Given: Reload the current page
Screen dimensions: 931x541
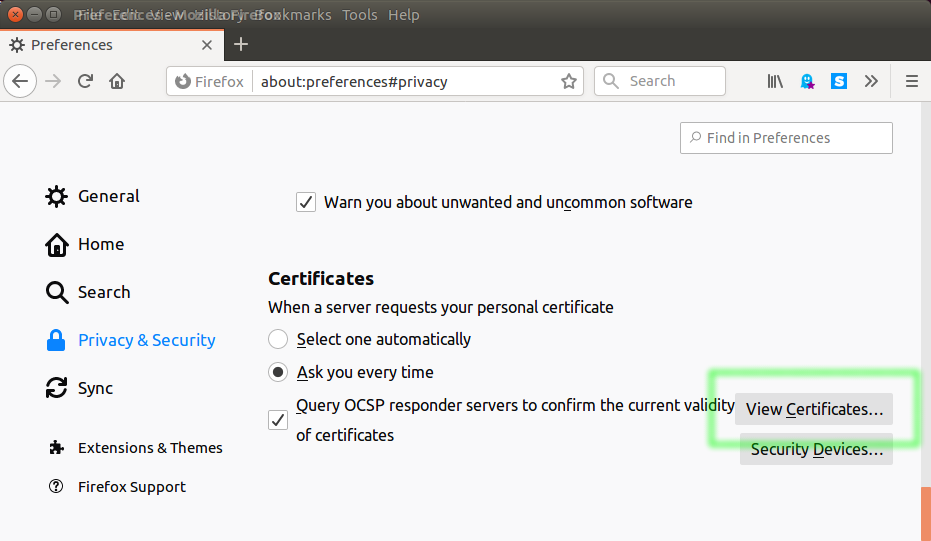Looking at the screenshot, I should pos(85,81).
